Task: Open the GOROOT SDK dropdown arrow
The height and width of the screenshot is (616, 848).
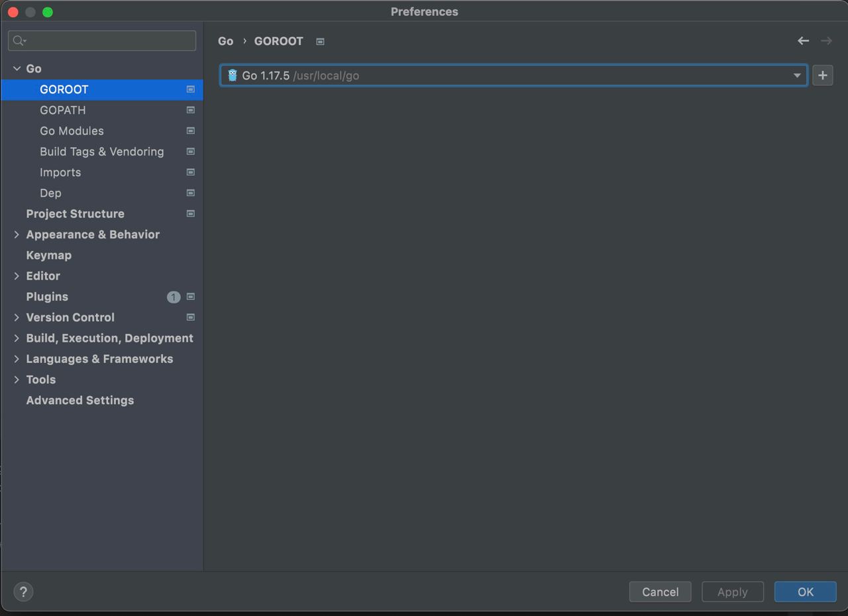Action: [x=797, y=76]
